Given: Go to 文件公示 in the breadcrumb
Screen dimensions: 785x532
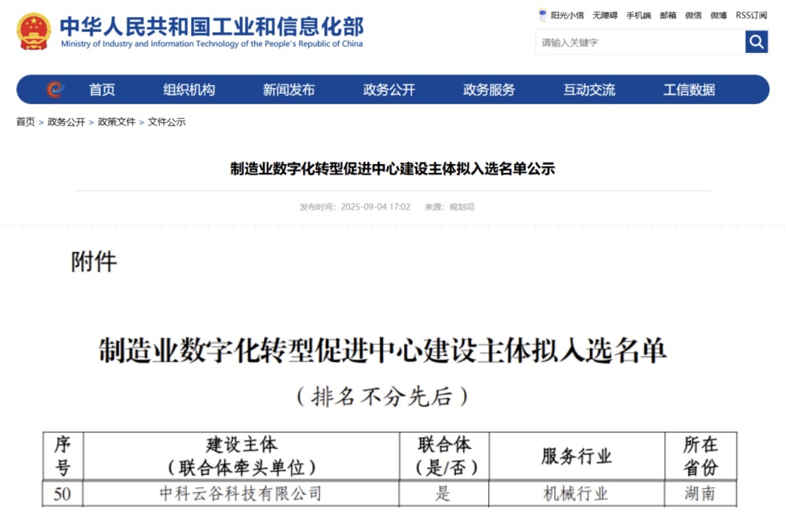Looking at the screenshot, I should pyautogui.click(x=167, y=122).
